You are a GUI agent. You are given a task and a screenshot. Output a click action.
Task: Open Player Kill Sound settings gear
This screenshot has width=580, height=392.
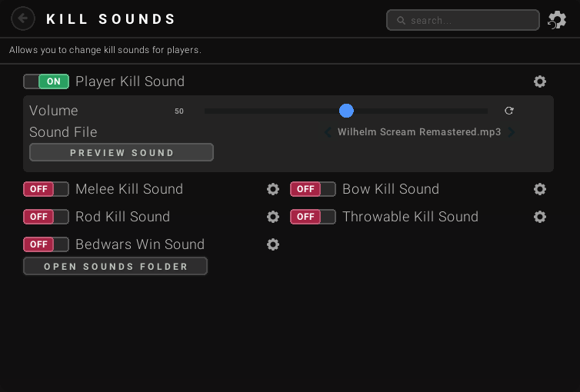tap(540, 81)
